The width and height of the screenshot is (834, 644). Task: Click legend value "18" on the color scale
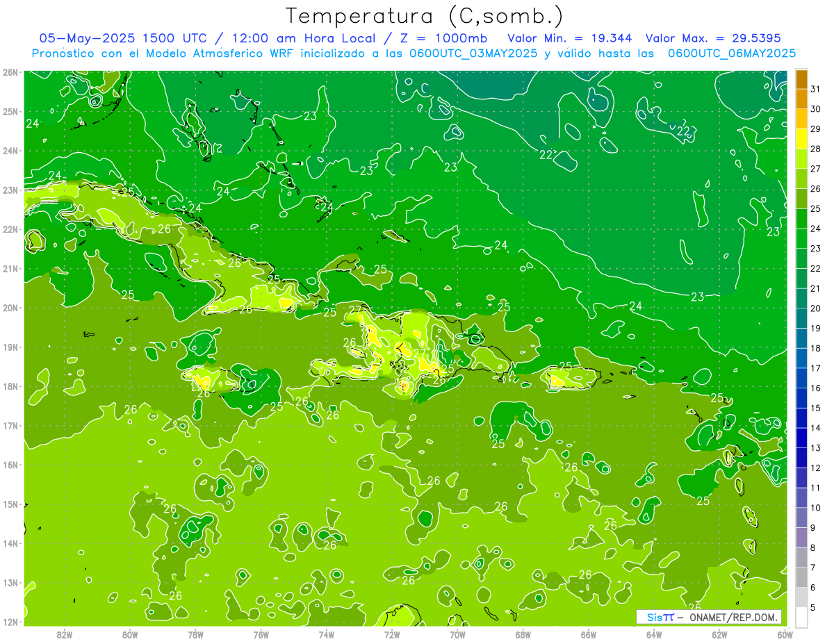point(816,348)
